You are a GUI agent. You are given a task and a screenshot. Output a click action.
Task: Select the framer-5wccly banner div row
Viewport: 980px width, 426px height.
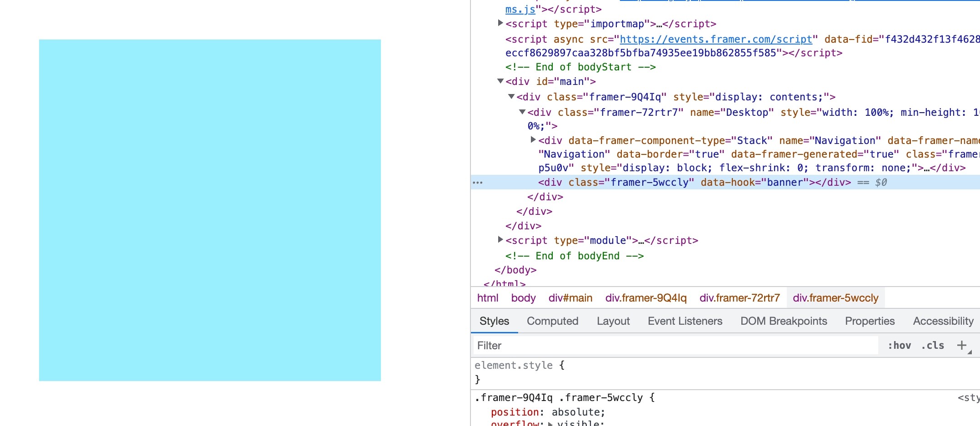725,183
